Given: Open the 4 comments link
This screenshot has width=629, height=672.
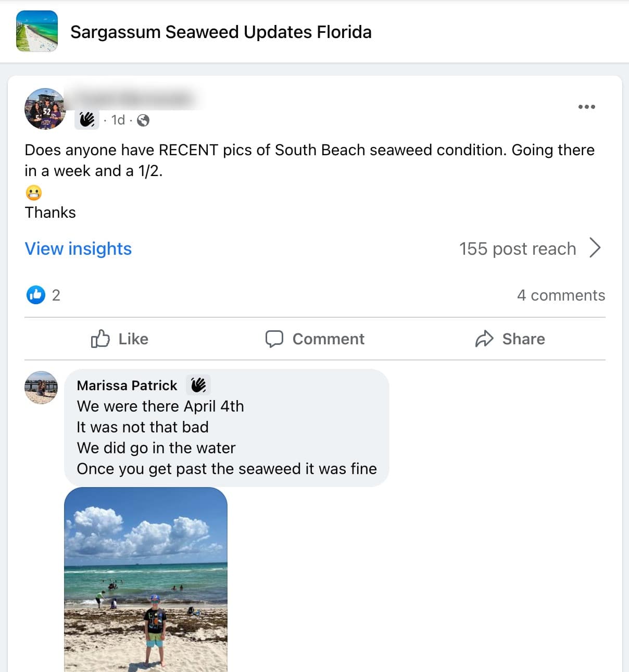Looking at the screenshot, I should point(561,295).
